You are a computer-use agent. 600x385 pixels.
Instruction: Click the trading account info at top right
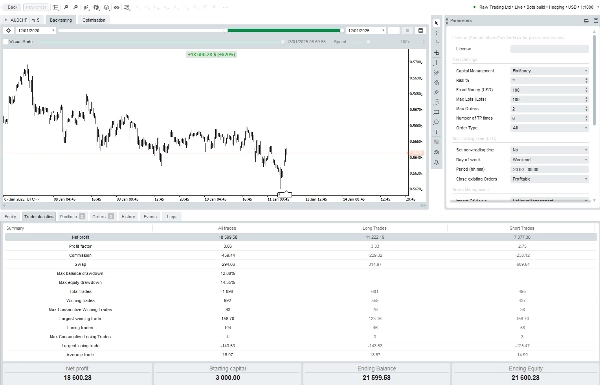(534, 7)
